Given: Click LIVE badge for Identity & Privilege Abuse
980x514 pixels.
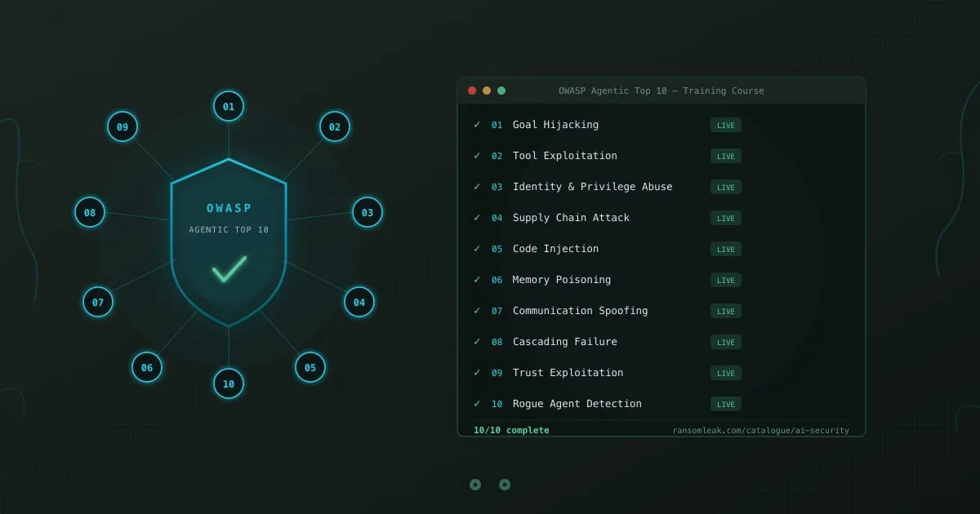Looking at the screenshot, I should point(726,187).
